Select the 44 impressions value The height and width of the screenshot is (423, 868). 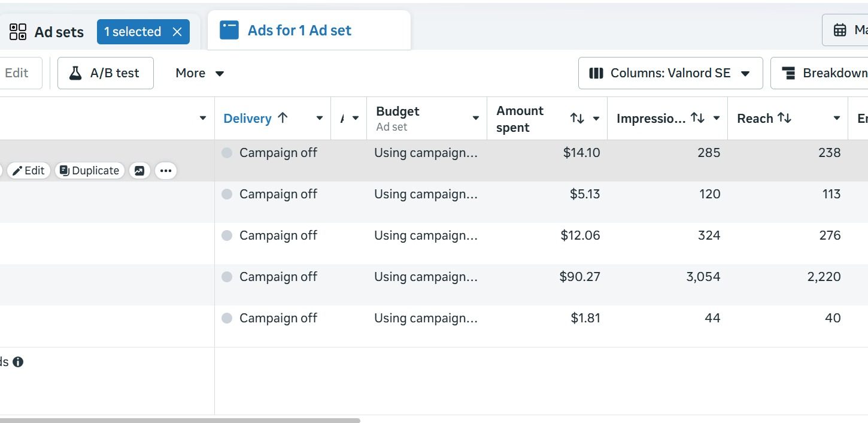[x=712, y=318]
